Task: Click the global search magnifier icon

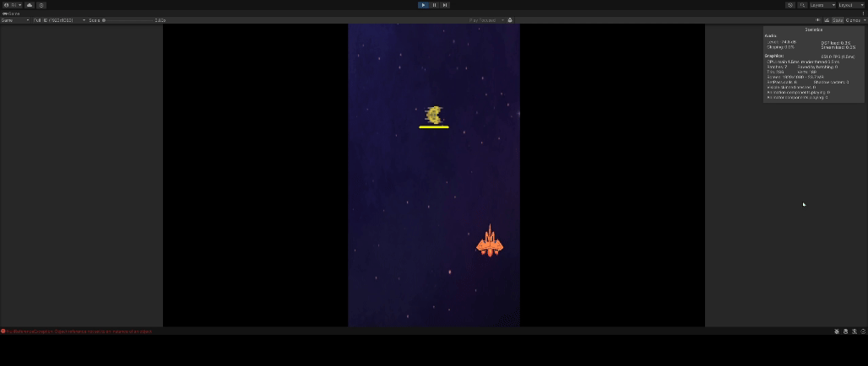Action: tap(802, 5)
